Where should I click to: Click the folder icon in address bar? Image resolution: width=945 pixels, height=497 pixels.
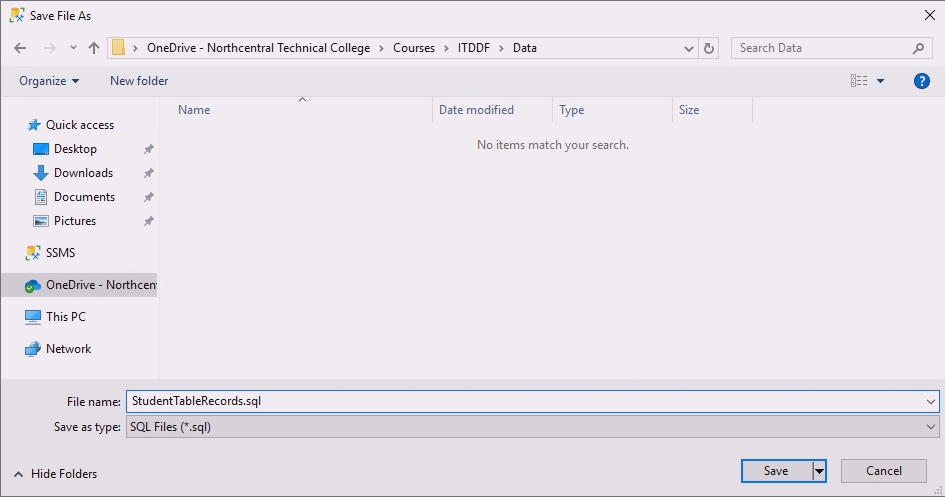[119, 48]
